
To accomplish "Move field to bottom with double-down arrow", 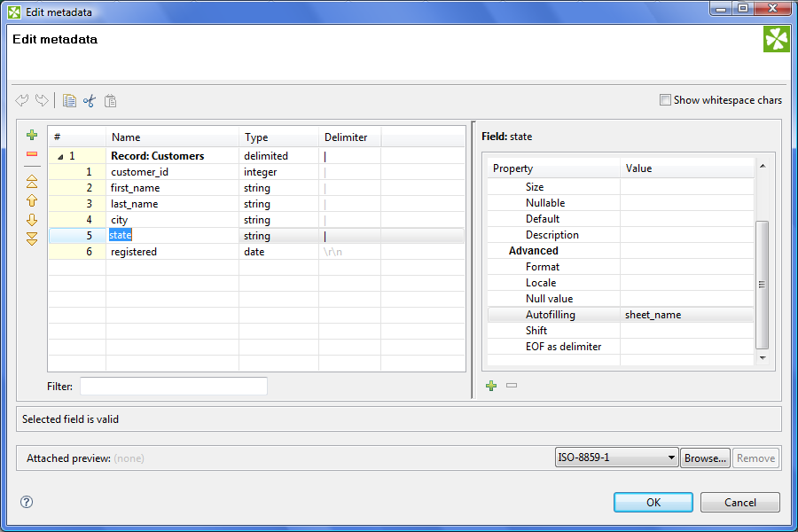I will coord(32,239).
